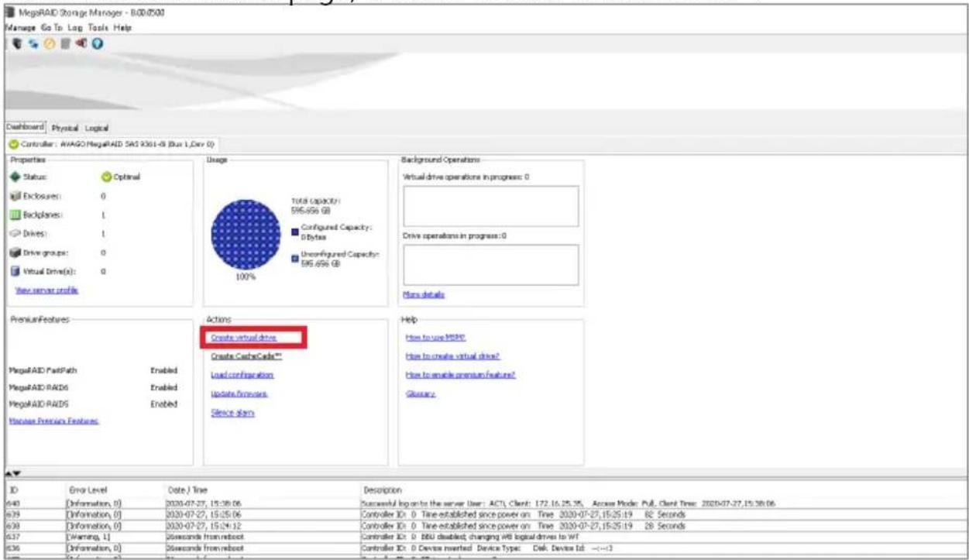Open Manage Premium Features link
This screenshot has height=560, width=969.
53,421
